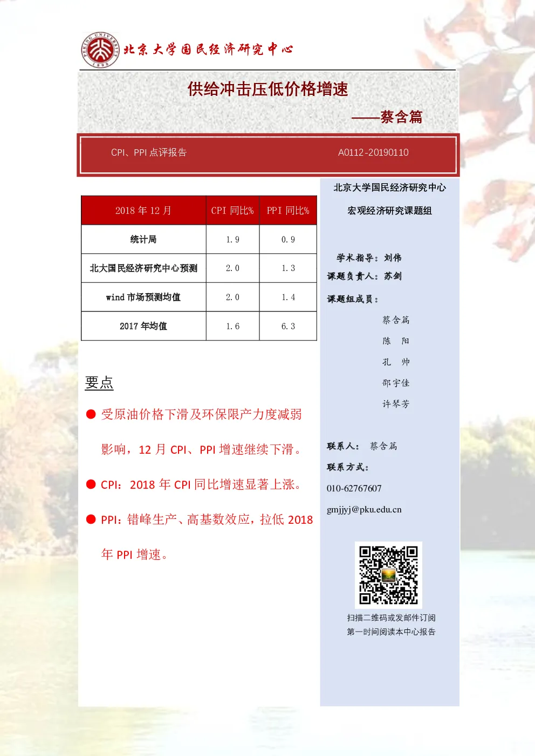Image resolution: width=535 pixels, height=756 pixels.
Task: Click the wind市场预测均值 row label
Action: pos(143,297)
